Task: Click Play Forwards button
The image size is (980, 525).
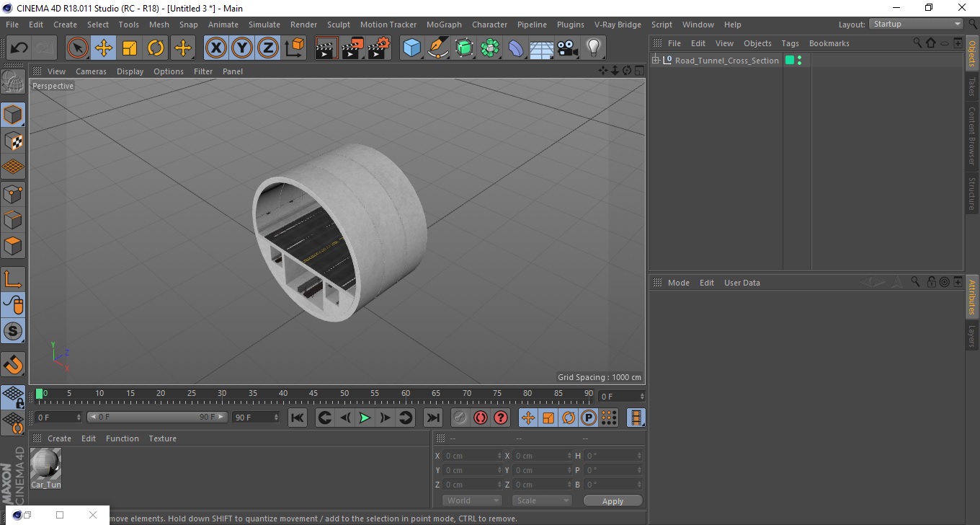Action: (x=365, y=418)
